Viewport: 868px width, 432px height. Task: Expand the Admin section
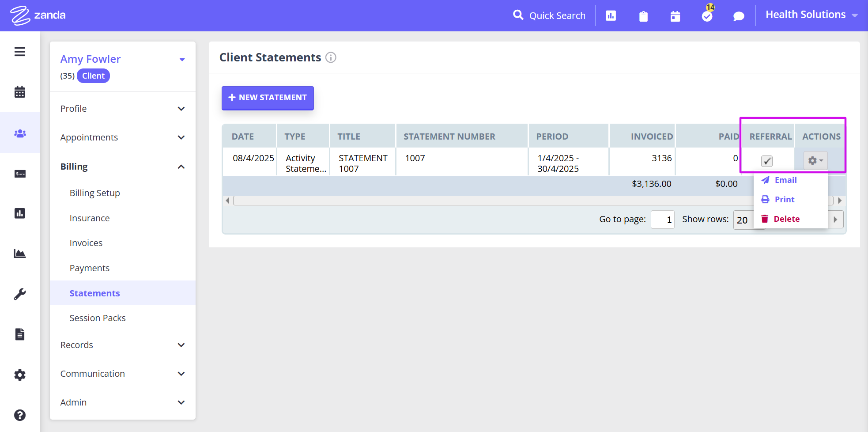(x=123, y=402)
